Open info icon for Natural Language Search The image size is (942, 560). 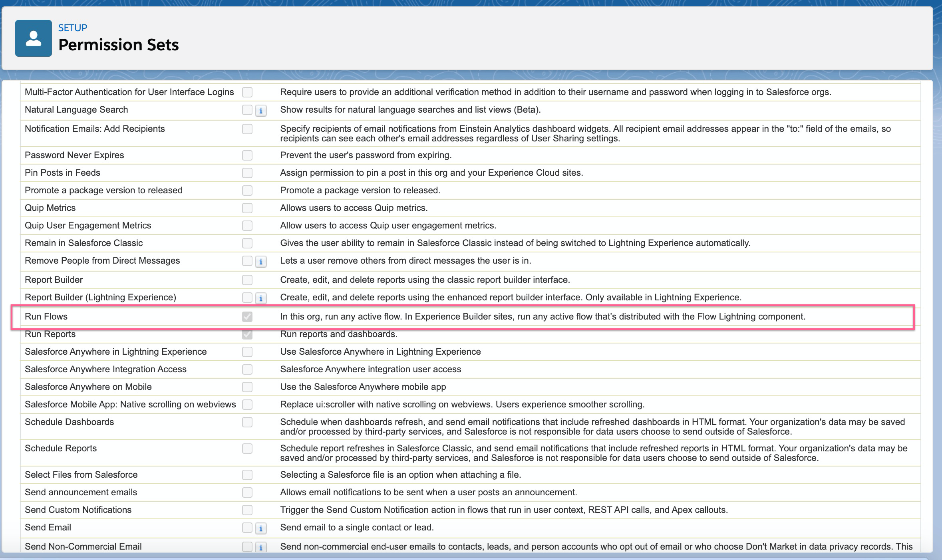261,111
